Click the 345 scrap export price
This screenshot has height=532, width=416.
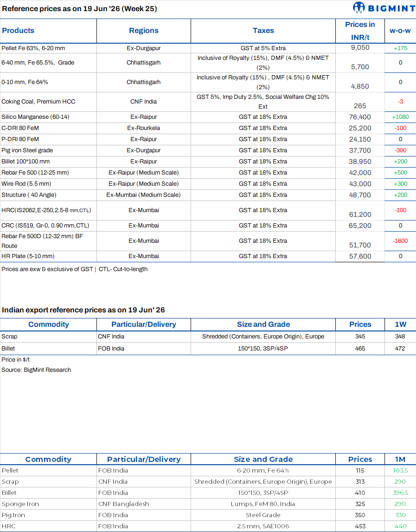pyautogui.click(x=360, y=337)
